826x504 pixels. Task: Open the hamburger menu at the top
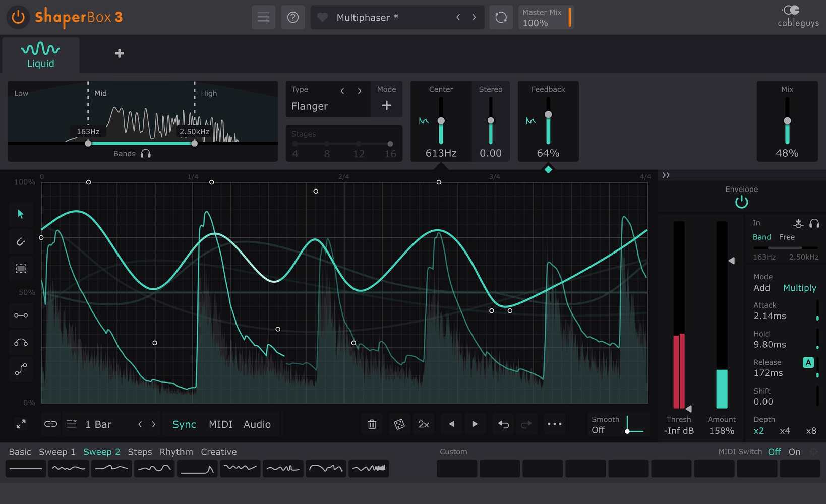click(263, 17)
